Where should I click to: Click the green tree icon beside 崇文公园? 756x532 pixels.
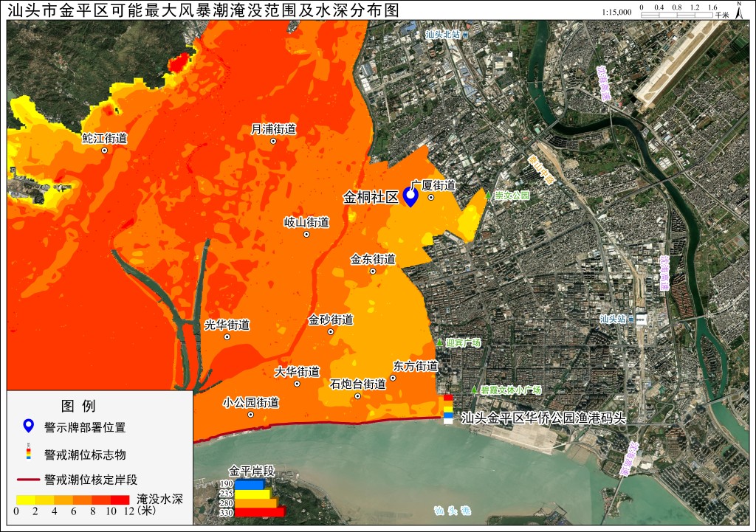(489, 195)
